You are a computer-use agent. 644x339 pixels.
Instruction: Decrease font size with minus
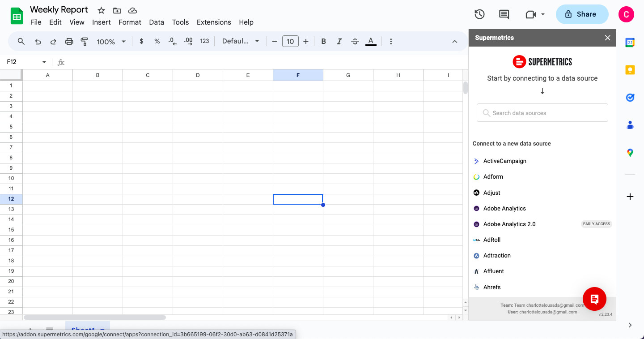(x=275, y=41)
